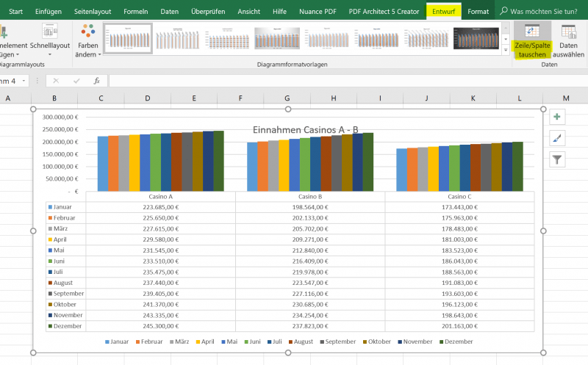Image resolution: width=588 pixels, height=365 pixels.
Task: Click the Februar legend entry at bottom
Action: tap(149, 341)
